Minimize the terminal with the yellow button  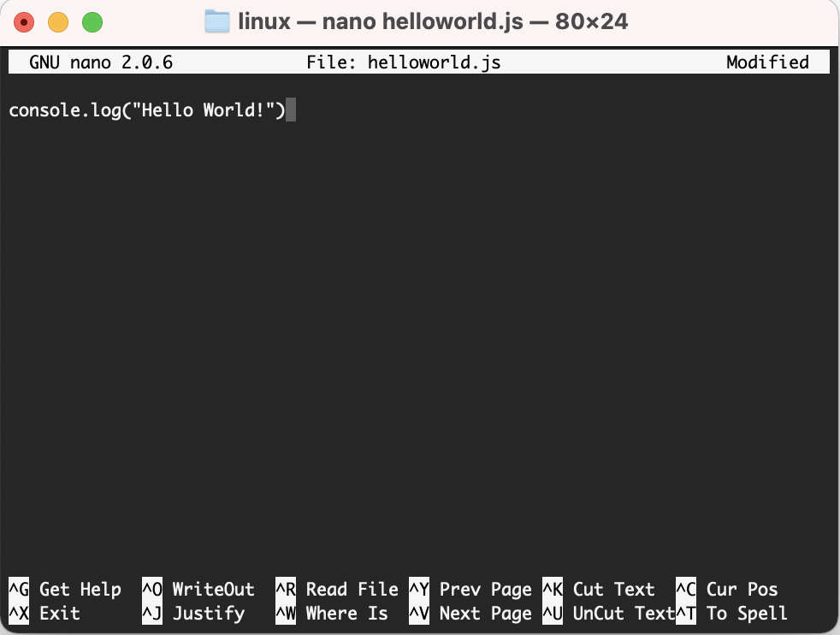58,22
